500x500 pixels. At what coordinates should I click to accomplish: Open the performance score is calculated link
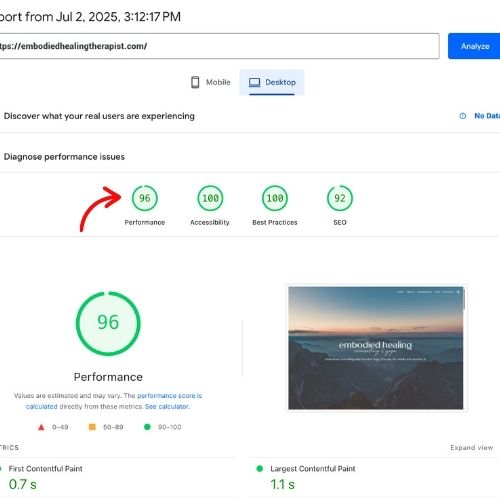[x=169, y=396]
